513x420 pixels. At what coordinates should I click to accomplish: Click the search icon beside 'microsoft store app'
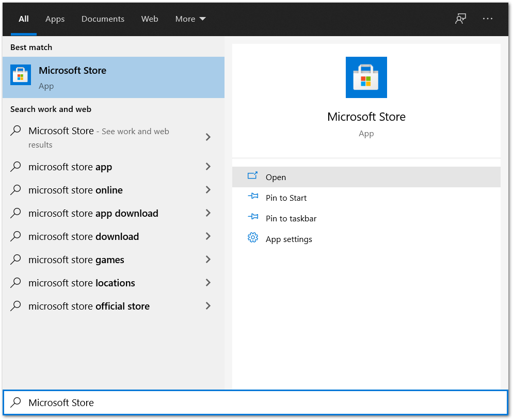(15, 167)
